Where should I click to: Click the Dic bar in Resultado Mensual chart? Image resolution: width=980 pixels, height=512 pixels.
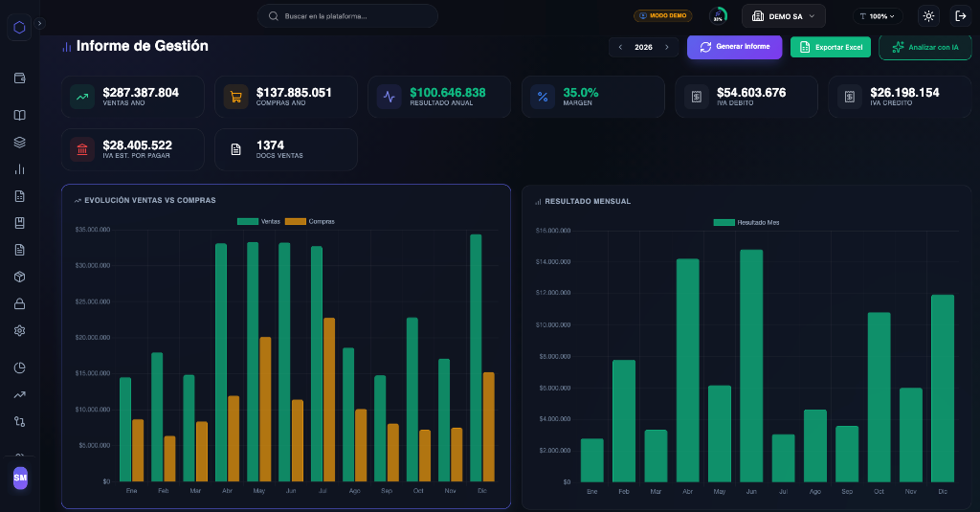coord(943,389)
